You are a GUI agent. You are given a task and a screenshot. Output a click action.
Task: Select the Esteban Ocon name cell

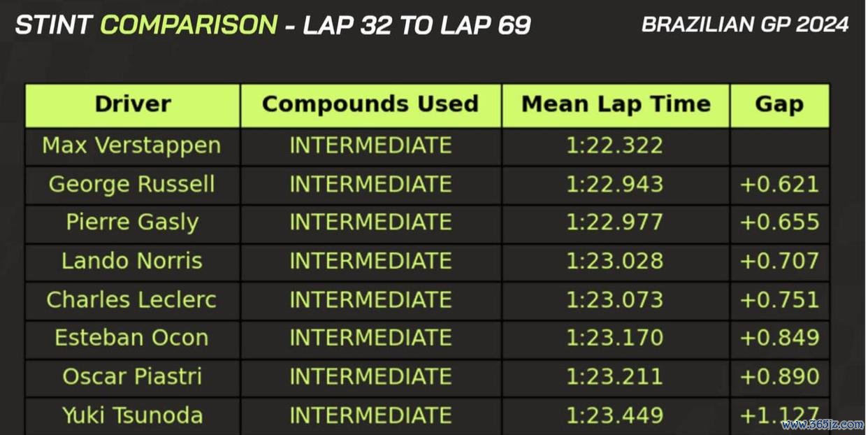coord(131,338)
